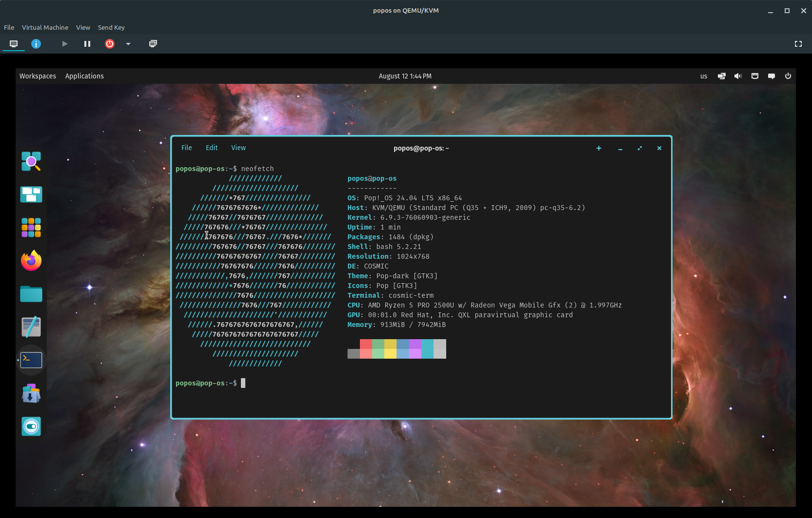Open the us keyboard layout indicator
The height and width of the screenshot is (518, 812).
coord(704,76)
